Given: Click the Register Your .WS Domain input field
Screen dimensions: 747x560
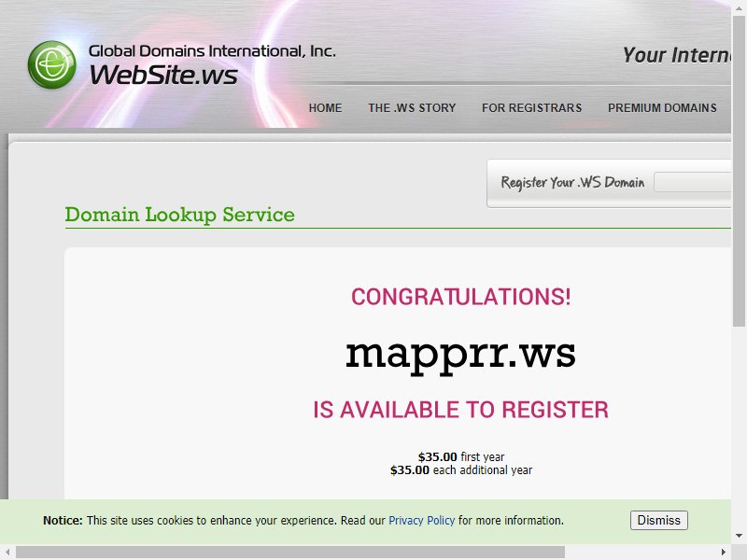Looking at the screenshot, I should (x=693, y=182).
